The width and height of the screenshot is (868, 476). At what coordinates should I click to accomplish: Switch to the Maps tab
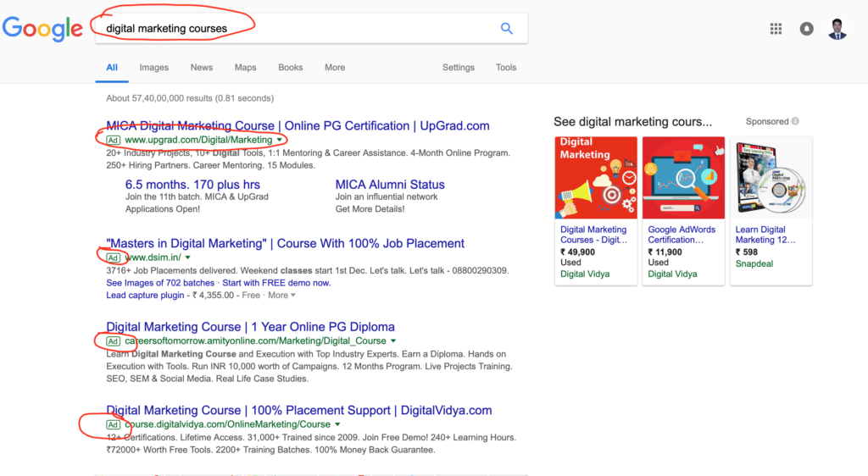coord(245,68)
